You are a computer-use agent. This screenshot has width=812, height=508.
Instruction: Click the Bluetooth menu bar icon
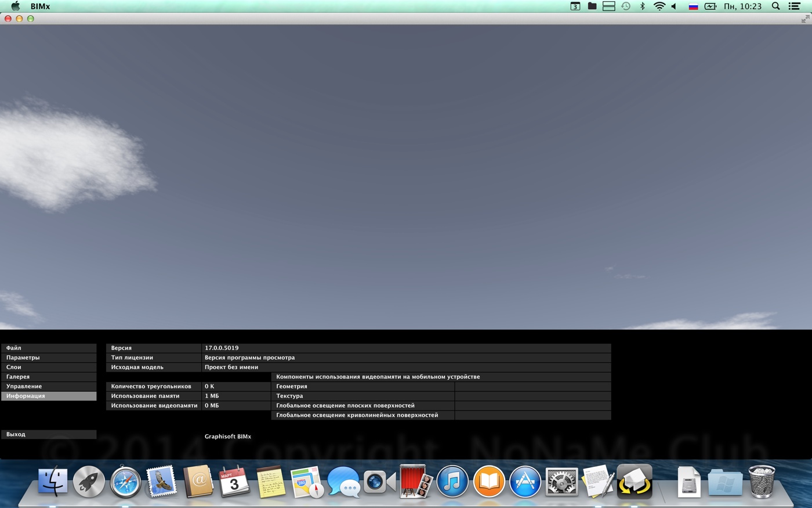(642, 6)
